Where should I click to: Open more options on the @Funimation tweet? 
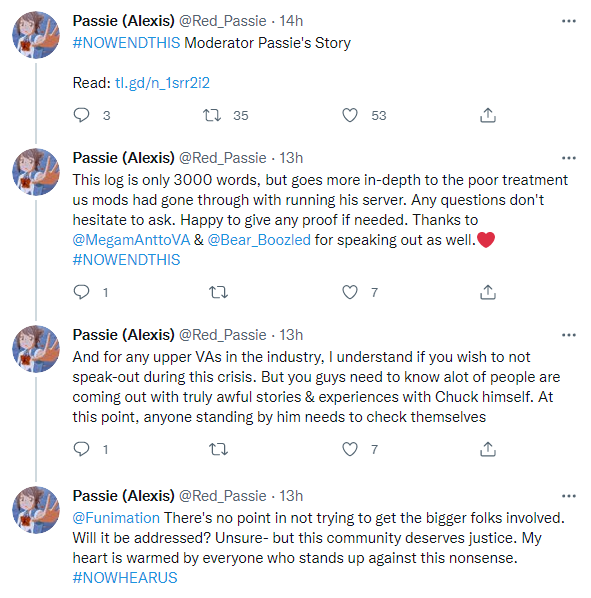pos(569,496)
